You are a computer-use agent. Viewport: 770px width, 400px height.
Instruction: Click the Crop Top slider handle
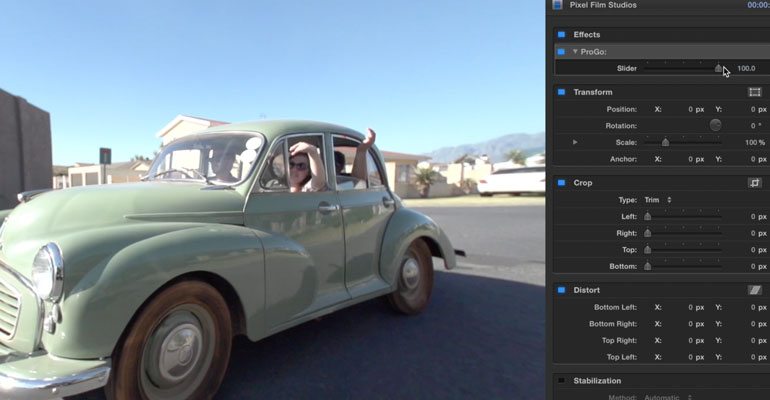coord(648,250)
